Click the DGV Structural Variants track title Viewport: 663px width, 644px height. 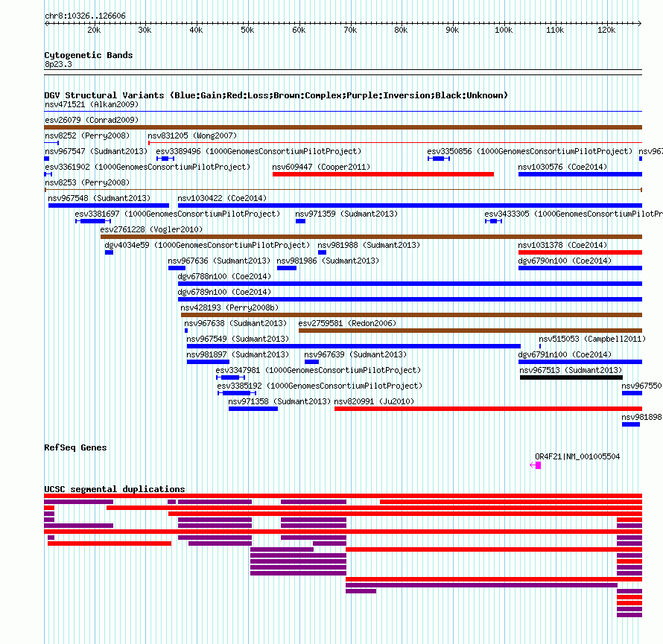coord(276,95)
